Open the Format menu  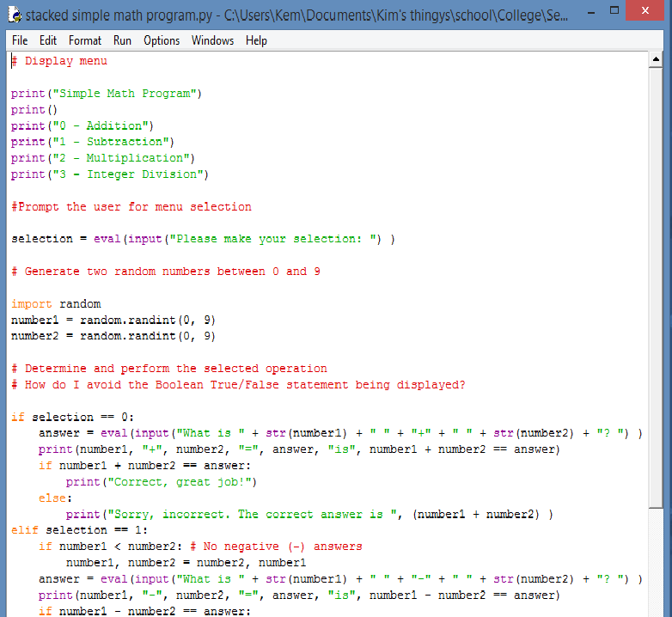[x=85, y=40]
